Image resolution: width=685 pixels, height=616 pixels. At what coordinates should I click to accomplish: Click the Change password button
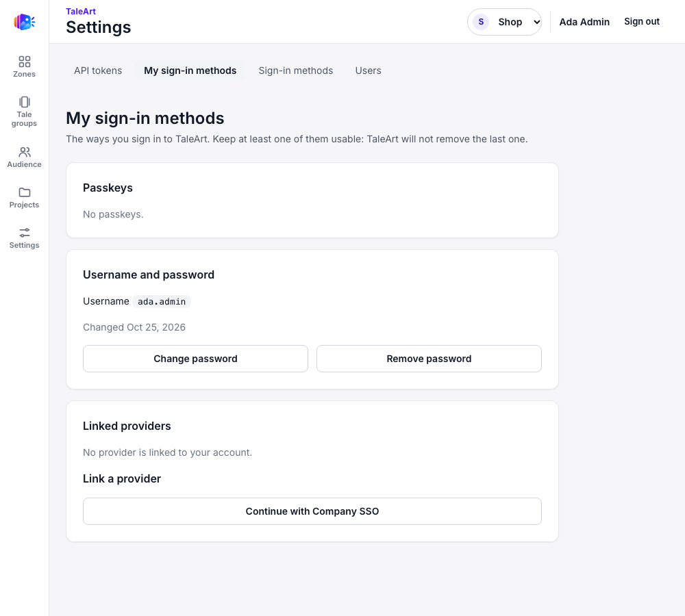click(195, 359)
